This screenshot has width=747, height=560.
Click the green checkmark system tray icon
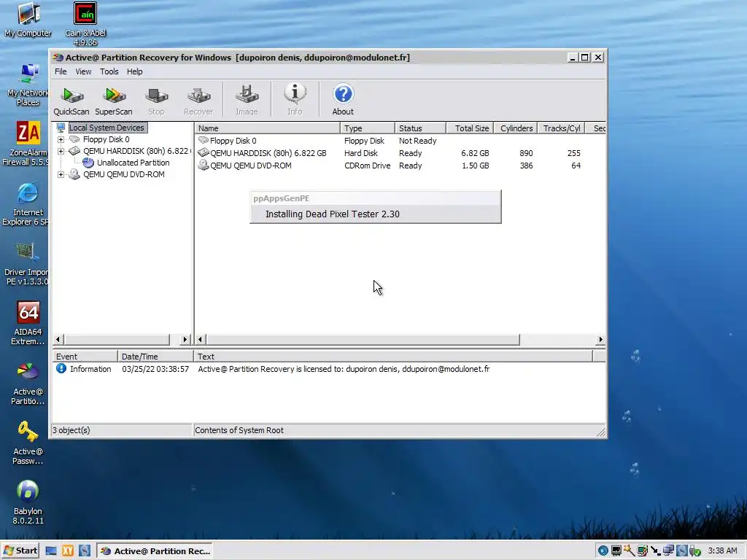(695, 551)
